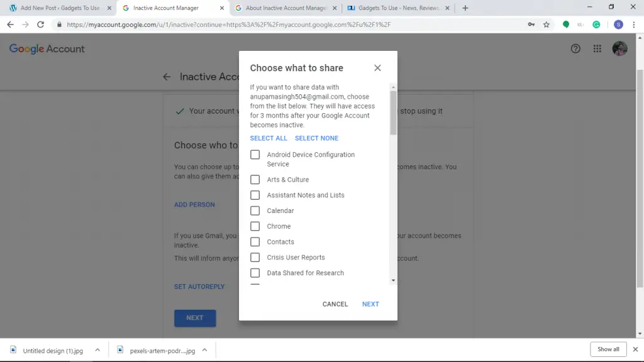Click SELECT NONE link

point(317,138)
